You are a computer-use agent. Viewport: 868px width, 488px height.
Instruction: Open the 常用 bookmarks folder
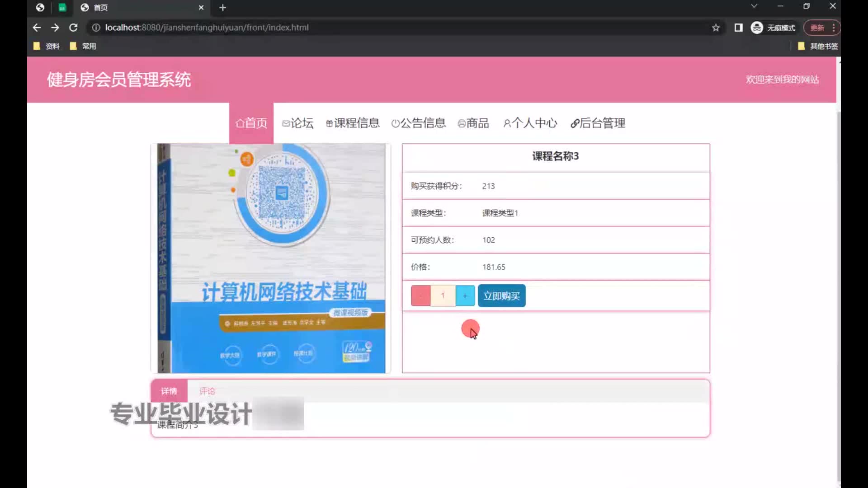click(83, 46)
